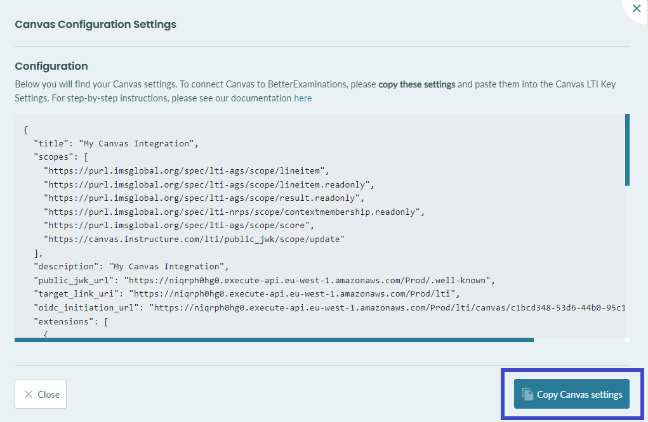Click the "extensions": [ line

(71, 322)
